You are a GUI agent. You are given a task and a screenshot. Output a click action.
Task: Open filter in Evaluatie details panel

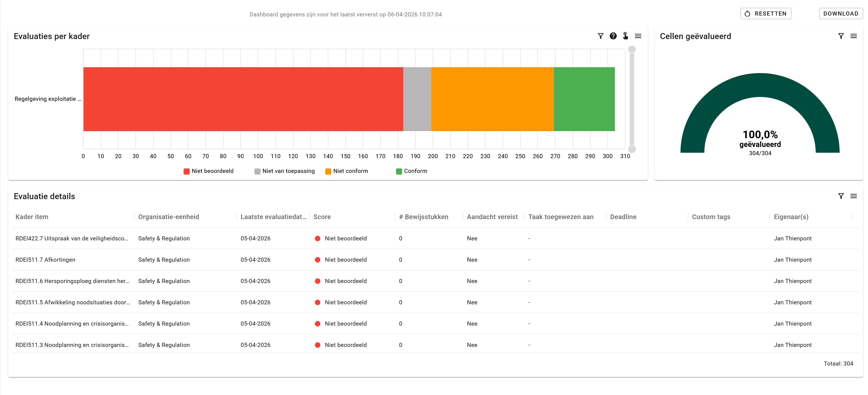[x=841, y=196]
